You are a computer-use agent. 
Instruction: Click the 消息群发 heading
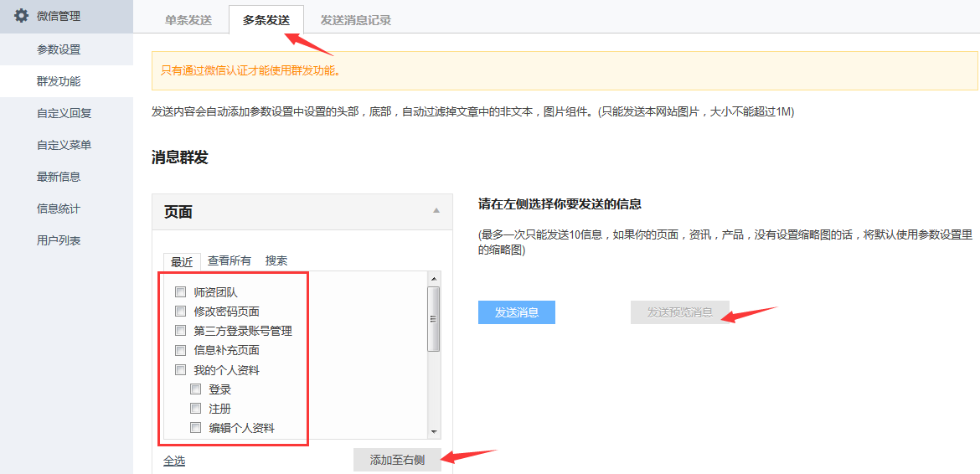click(x=179, y=157)
